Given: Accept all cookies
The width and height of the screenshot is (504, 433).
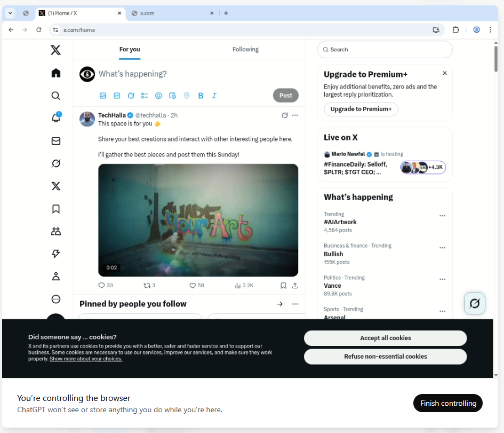Looking at the screenshot, I should [x=386, y=338].
